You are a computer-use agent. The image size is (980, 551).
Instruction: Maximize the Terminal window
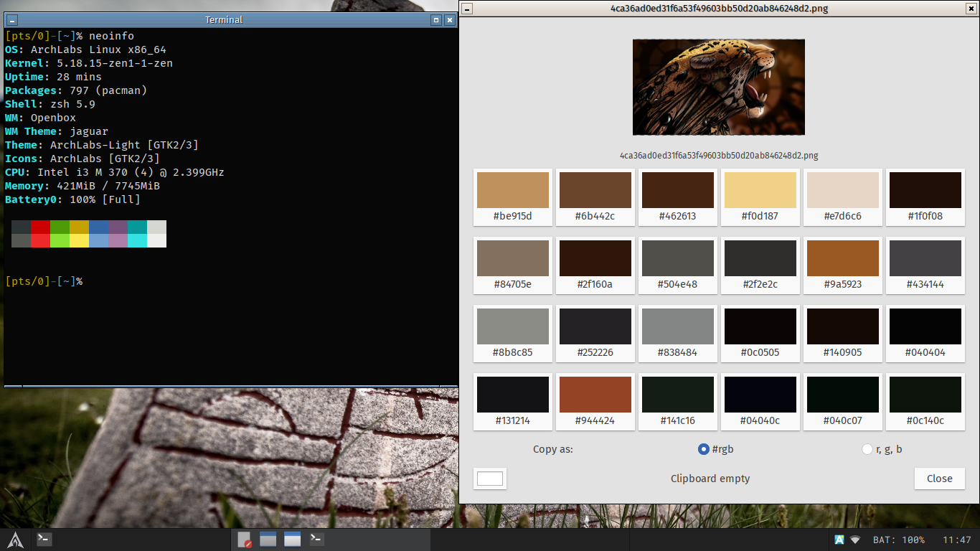436,20
